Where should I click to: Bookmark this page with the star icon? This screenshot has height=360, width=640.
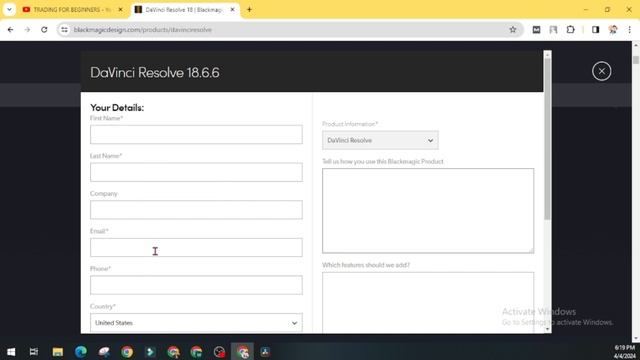tap(513, 29)
